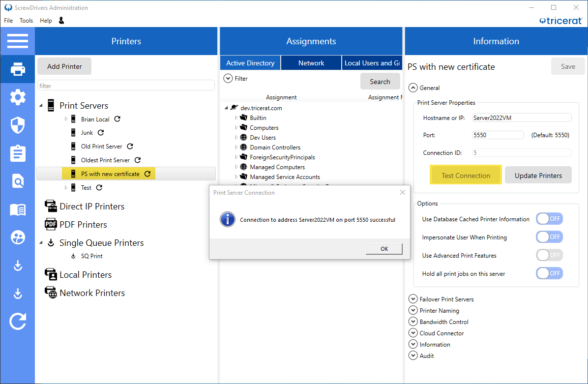Enable Impersonate User When Printing
This screenshot has width=588, height=384.
coord(549,237)
